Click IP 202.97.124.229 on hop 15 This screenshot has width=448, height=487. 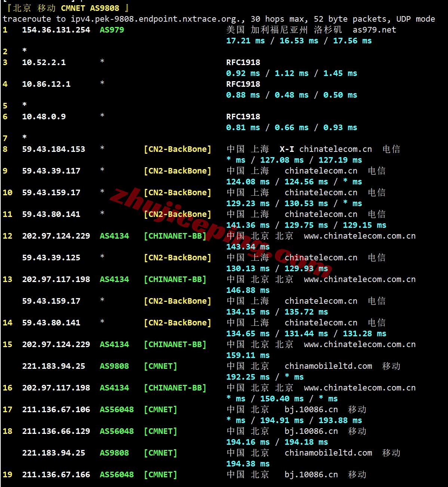tap(56, 344)
